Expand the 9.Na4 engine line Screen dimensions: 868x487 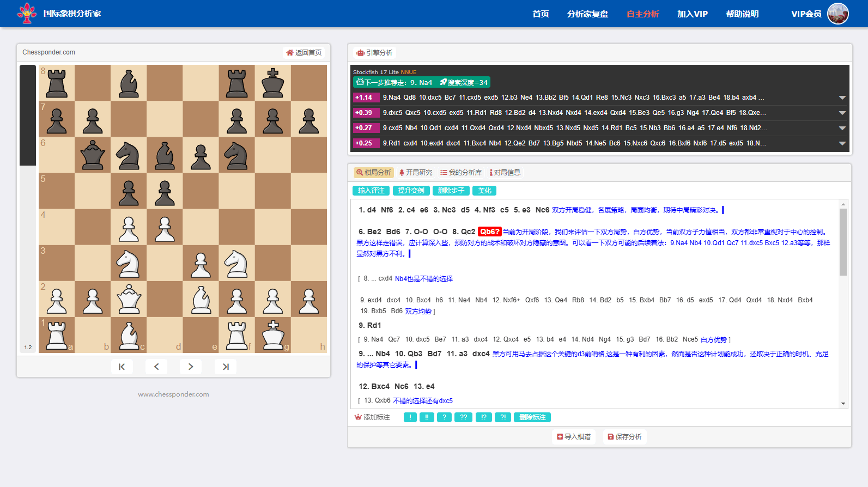[x=842, y=98]
